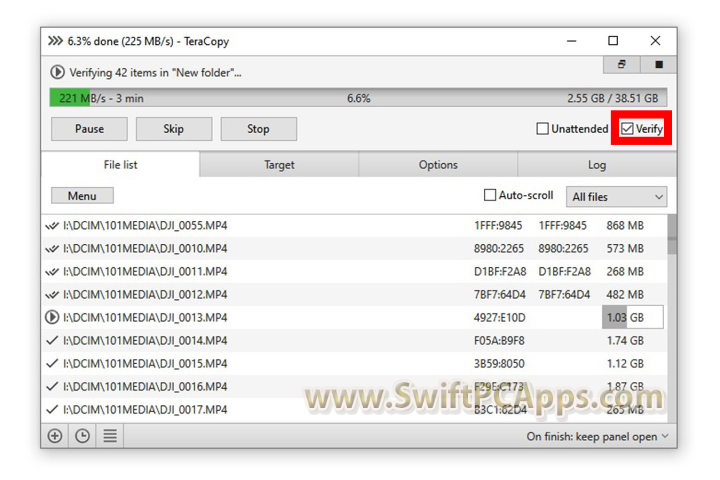This screenshot has width=720, height=480.
Task: Select file name DJI_0016.MP4 row text
Action: (145, 386)
